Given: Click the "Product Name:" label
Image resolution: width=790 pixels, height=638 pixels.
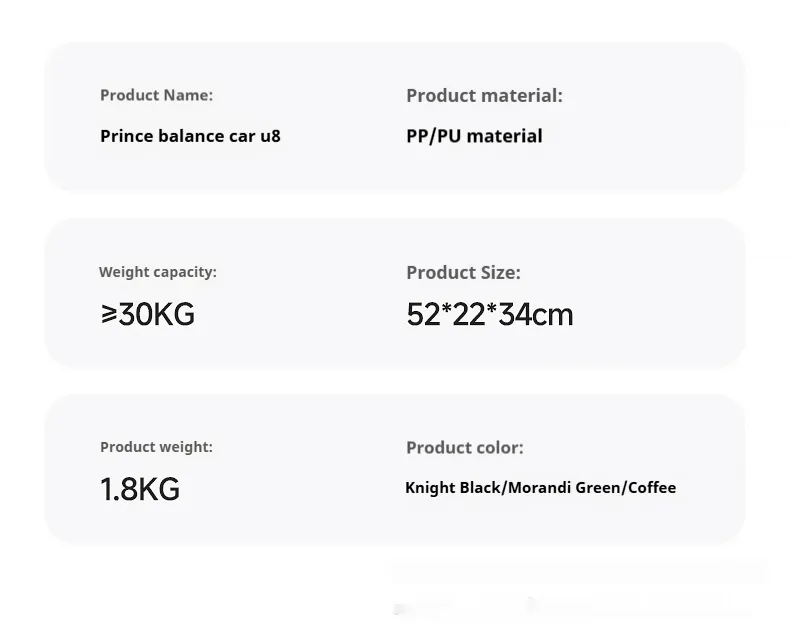Looking at the screenshot, I should [x=156, y=95].
